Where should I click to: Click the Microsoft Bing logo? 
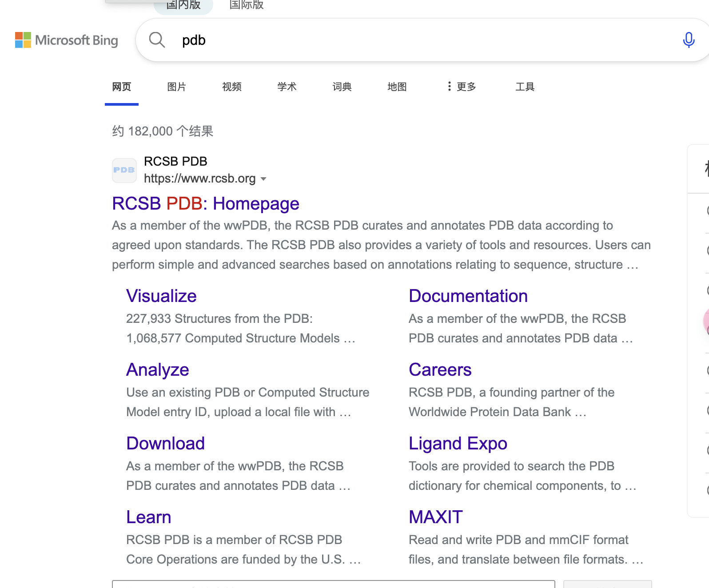pyautogui.click(x=67, y=40)
